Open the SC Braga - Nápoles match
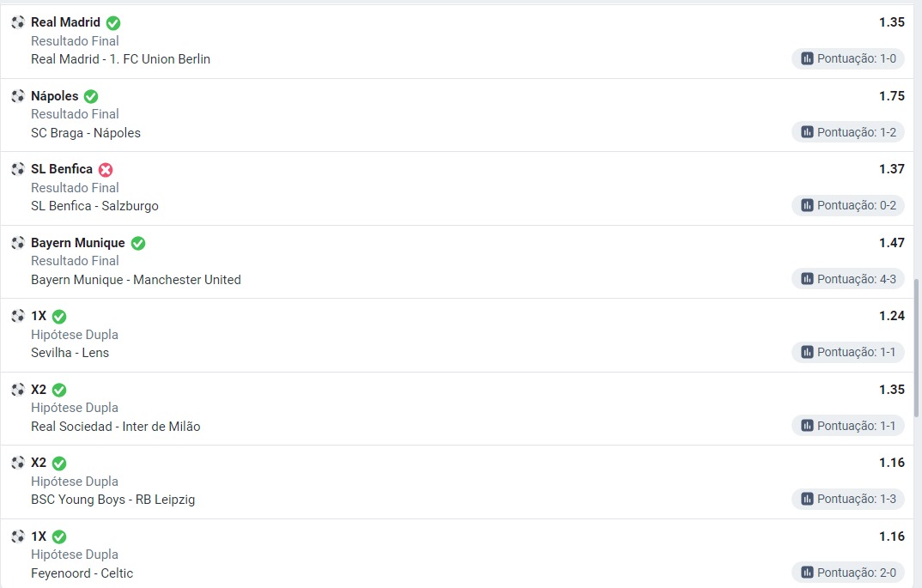The height and width of the screenshot is (588, 922). click(86, 133)
